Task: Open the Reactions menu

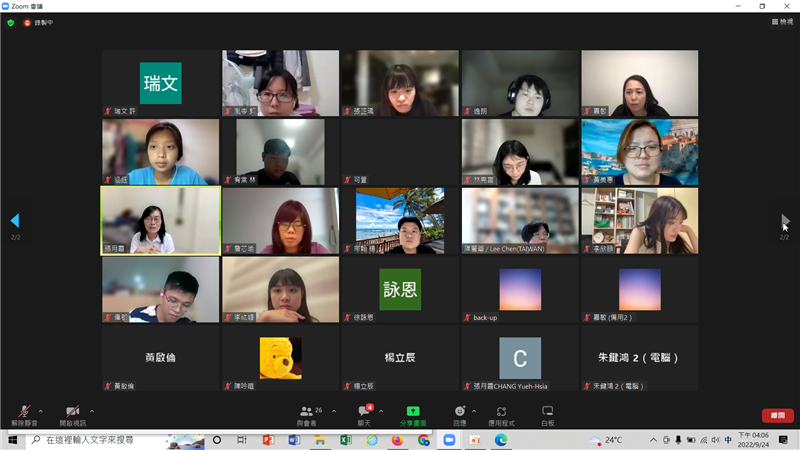Action: (459, 412)
